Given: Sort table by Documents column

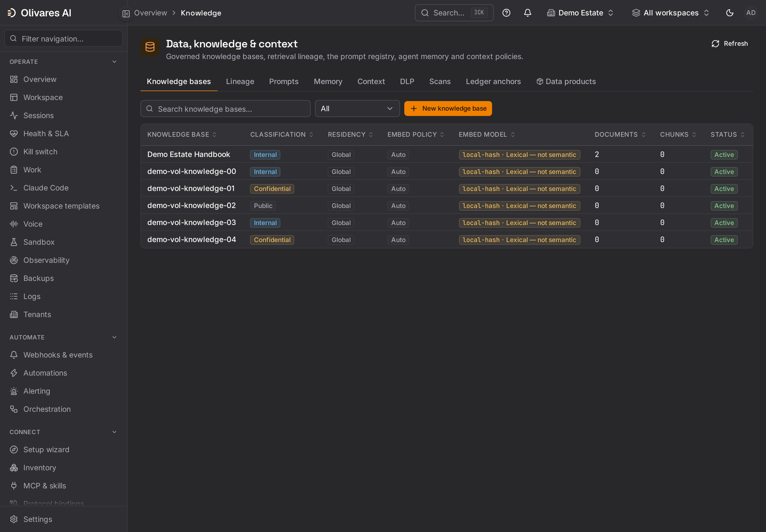Looking at the screenshot, I should coord(620,134).
